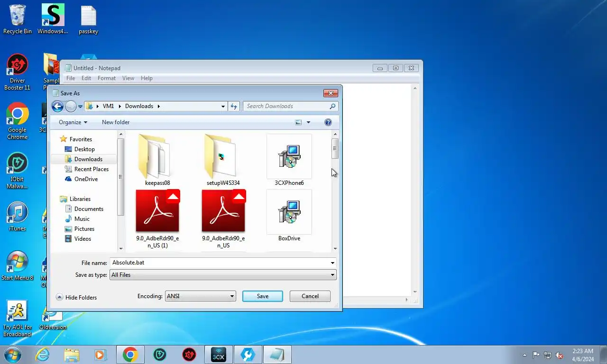This screenshot has height=364, width=607.
Task: Open the keepass08 folder
Action: click(157, 159)
